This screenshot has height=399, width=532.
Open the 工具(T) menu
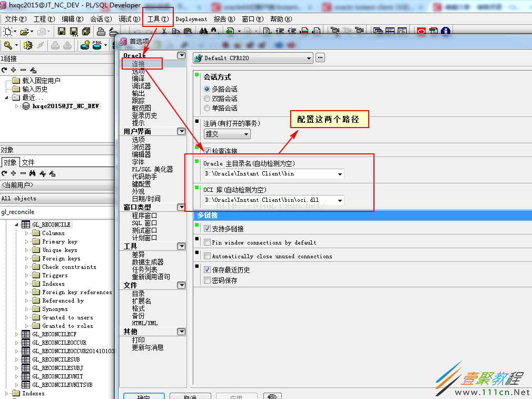coord(158,19)
